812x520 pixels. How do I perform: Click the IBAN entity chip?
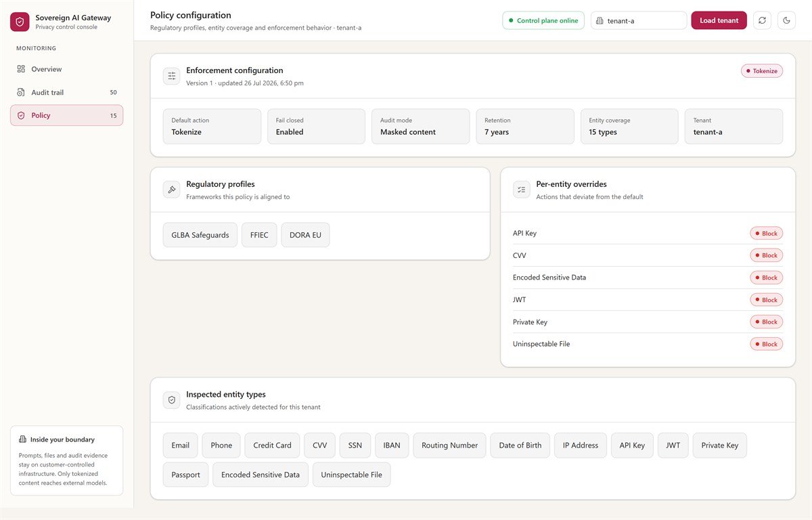[392, 446]
